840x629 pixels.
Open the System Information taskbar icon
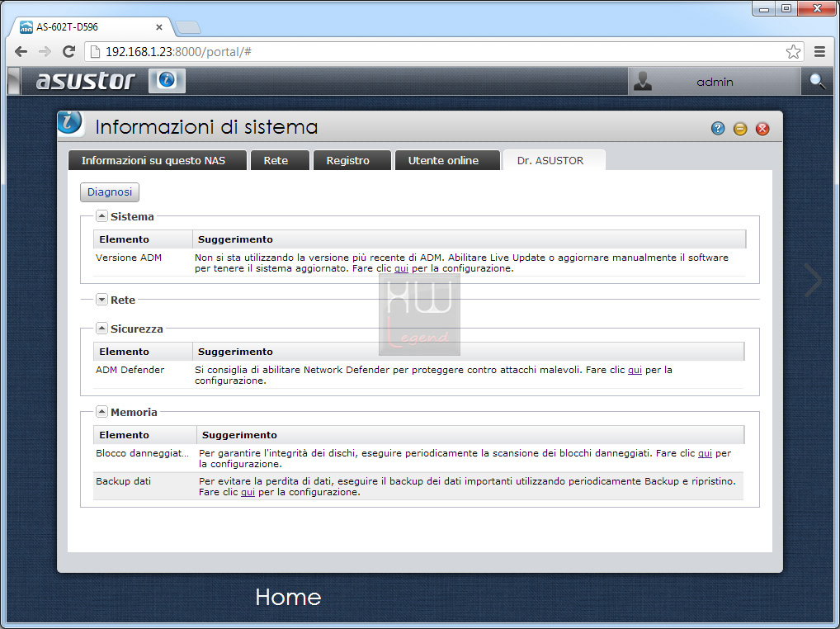(x=167, y=81)
